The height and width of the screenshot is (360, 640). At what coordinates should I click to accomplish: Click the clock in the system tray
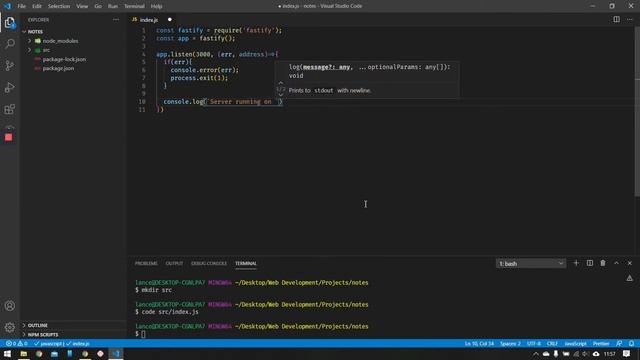click(609, 354)
